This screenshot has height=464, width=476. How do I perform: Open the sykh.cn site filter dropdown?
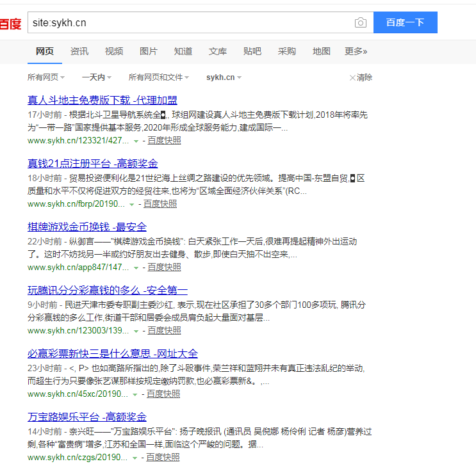[224, 77]
